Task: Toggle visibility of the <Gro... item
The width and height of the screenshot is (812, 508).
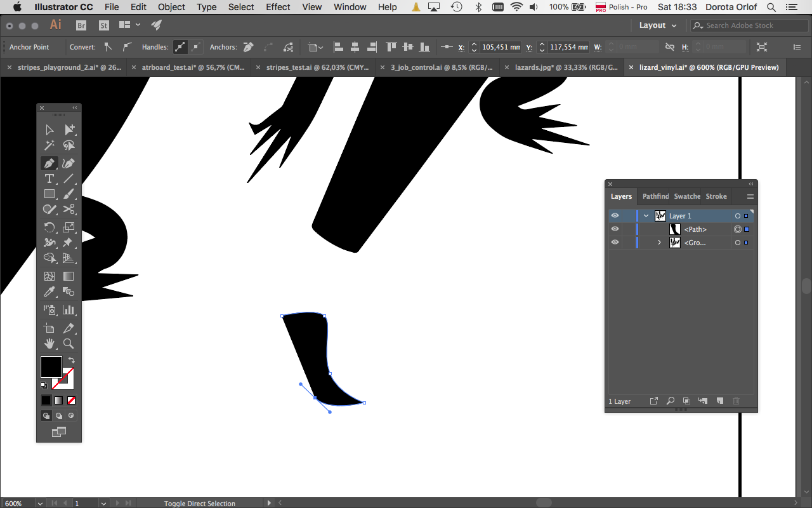Action: pyautogui.click(x=615, y=243)
